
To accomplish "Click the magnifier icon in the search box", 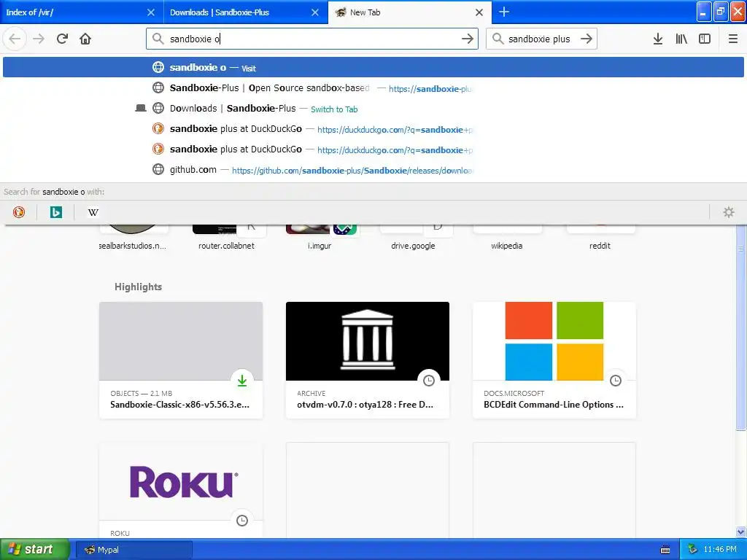I will tap(498, 39).
